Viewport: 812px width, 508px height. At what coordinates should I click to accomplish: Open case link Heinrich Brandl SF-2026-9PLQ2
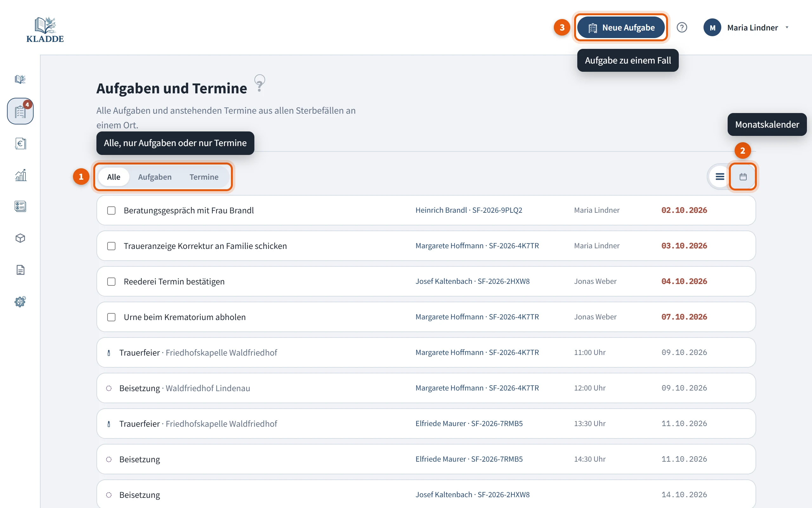point(469,210)
